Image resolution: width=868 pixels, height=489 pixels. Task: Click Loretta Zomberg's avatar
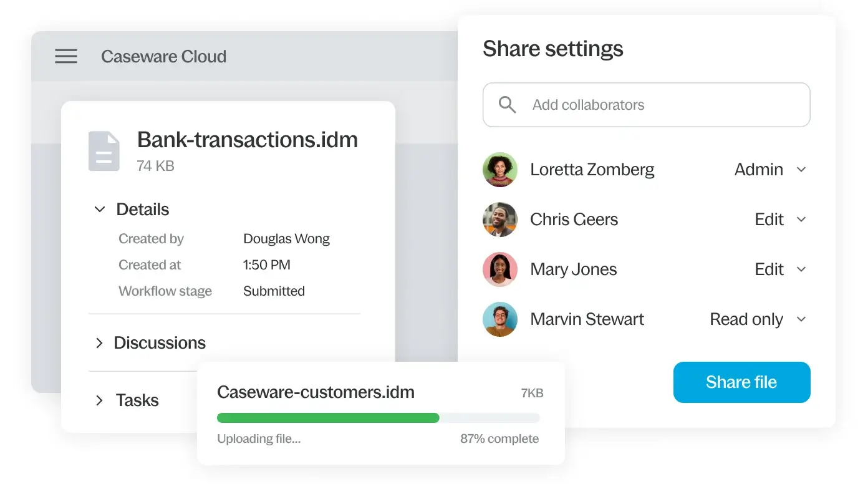click(500, 170)
